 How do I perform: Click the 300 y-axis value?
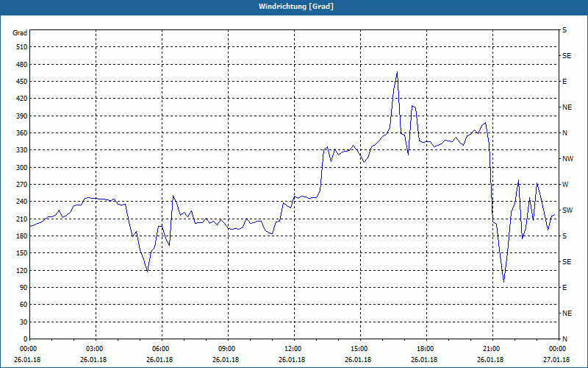(22, 168)
